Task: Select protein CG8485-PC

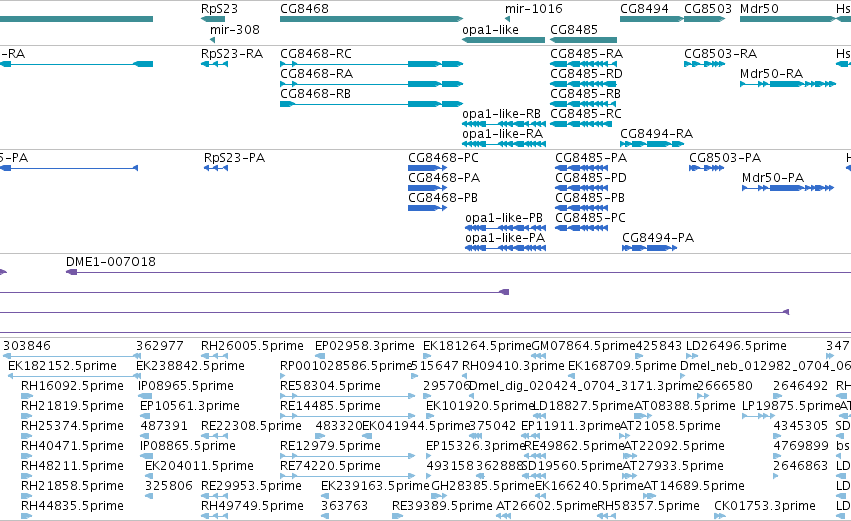Action: coord(590,218)
